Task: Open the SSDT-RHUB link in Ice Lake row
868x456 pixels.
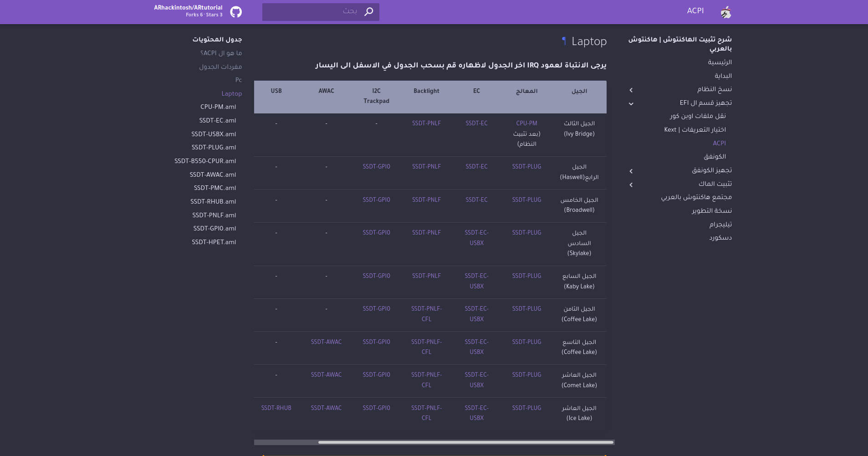Action: point(276,408)
